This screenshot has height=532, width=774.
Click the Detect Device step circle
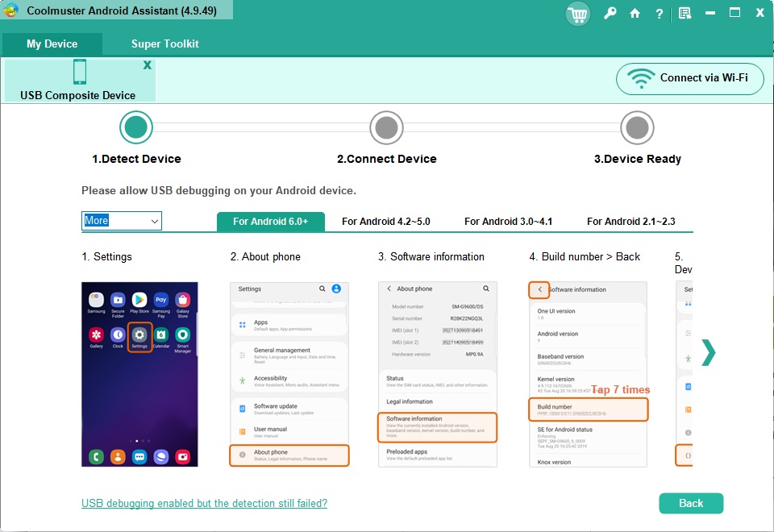[135, 127]
